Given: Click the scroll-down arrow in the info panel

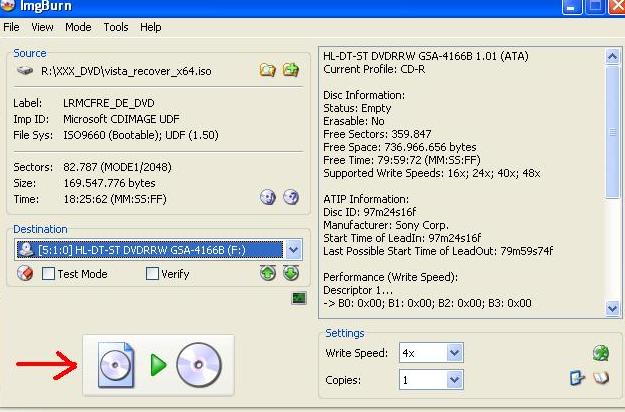Looking at the screenshot, I should 613,308.
